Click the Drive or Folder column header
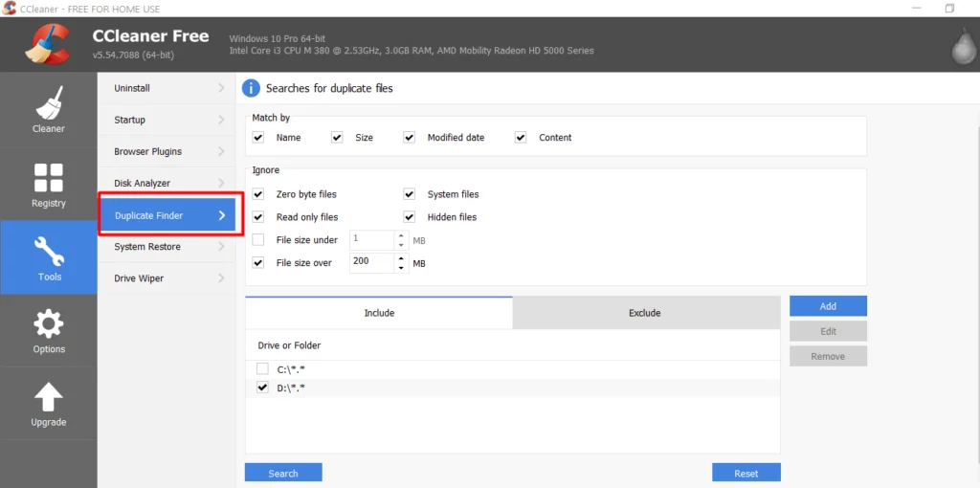 coord(289,344)
